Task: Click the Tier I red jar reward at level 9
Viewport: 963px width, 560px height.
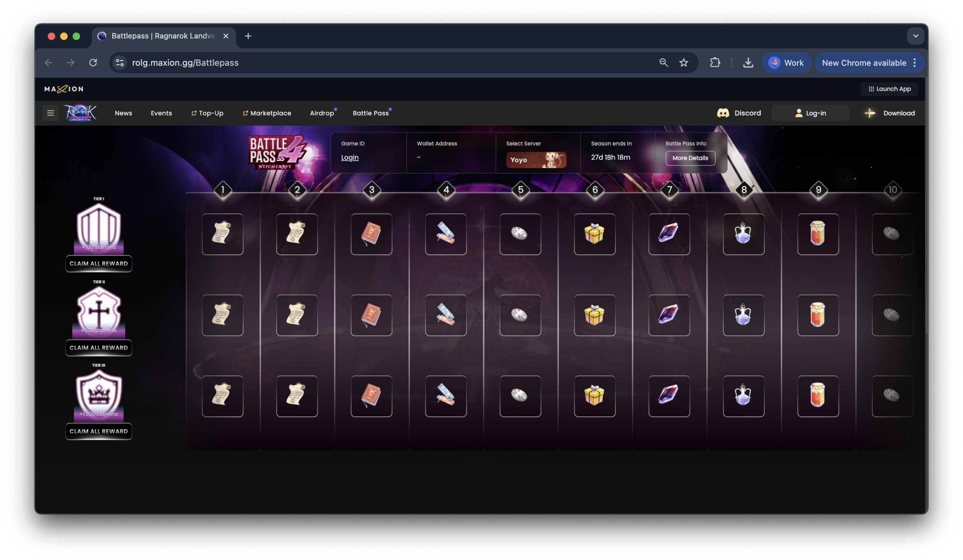Action: coord(818,234)
